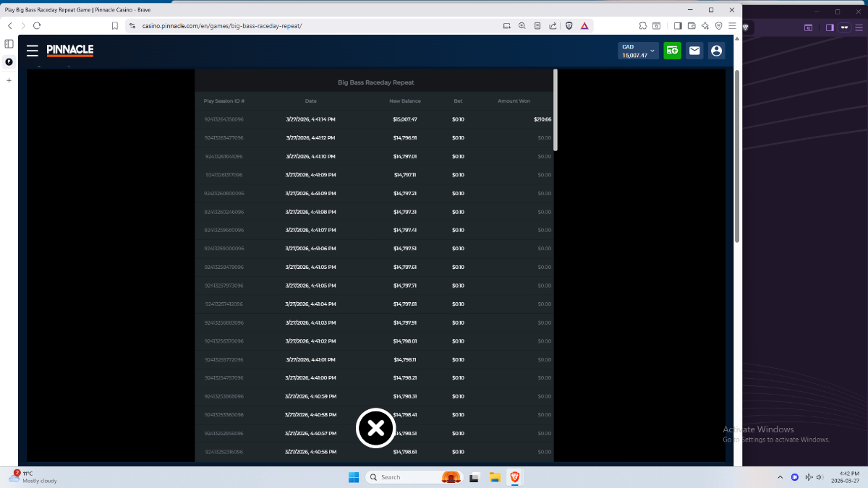Screen dimensions: 868x488
Task: Toggle reader mode for this page
Action: coord(537,26)
